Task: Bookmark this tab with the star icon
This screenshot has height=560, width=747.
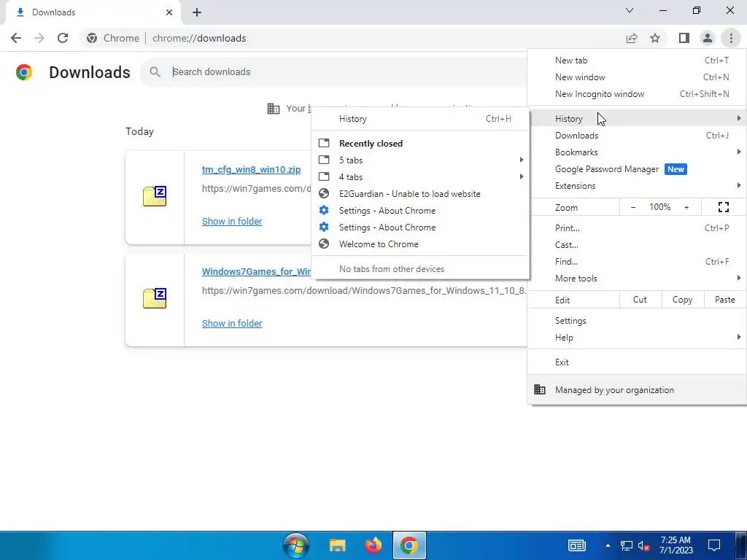Action: click(x=655, y=38)
